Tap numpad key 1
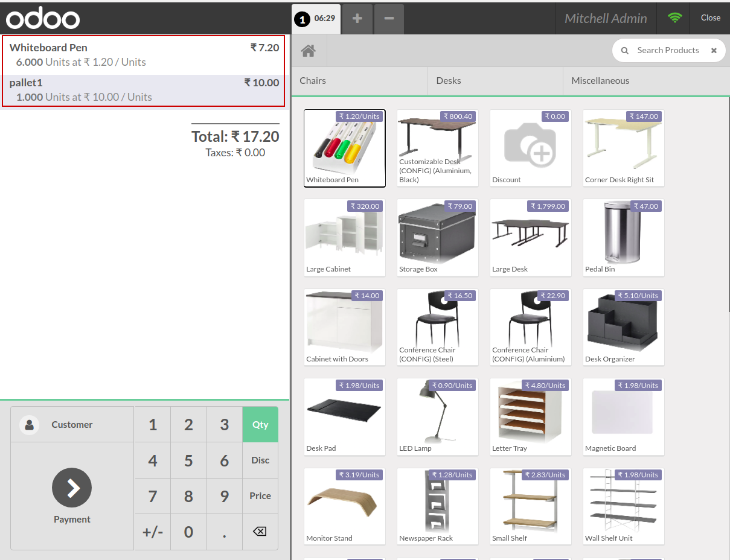 [153, 424]
